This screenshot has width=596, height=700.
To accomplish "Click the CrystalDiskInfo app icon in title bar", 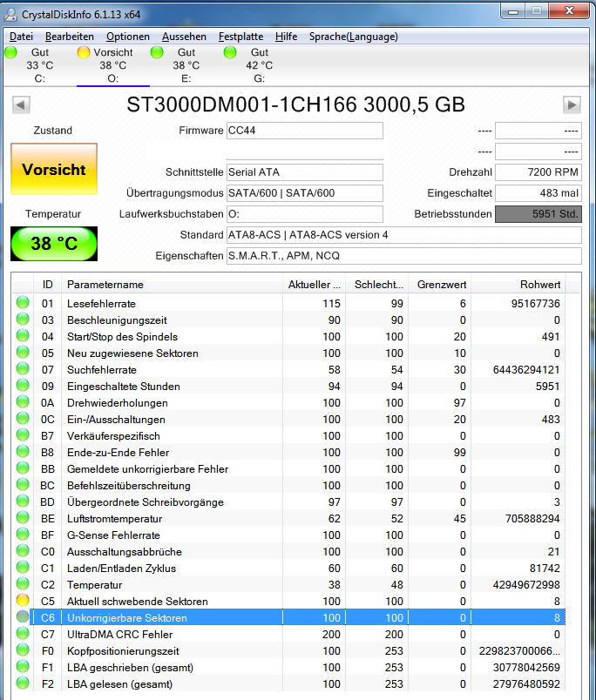I will 10,15.
